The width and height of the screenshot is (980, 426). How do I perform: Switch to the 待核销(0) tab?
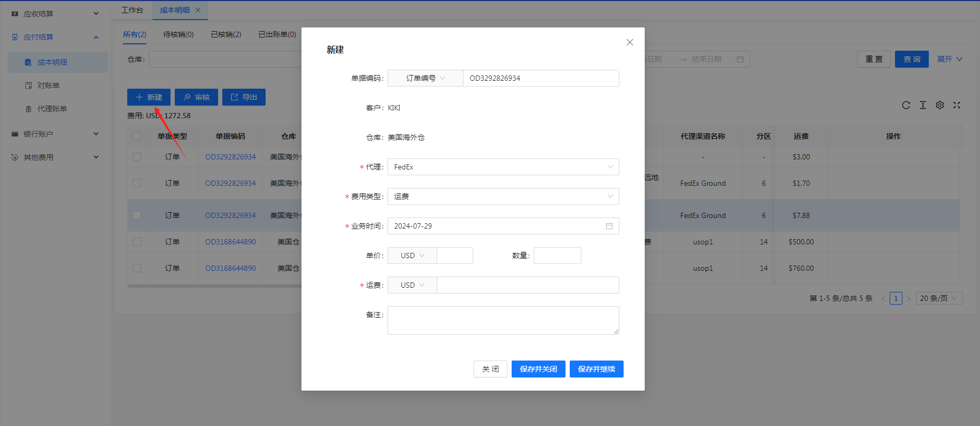coord(178,34)
